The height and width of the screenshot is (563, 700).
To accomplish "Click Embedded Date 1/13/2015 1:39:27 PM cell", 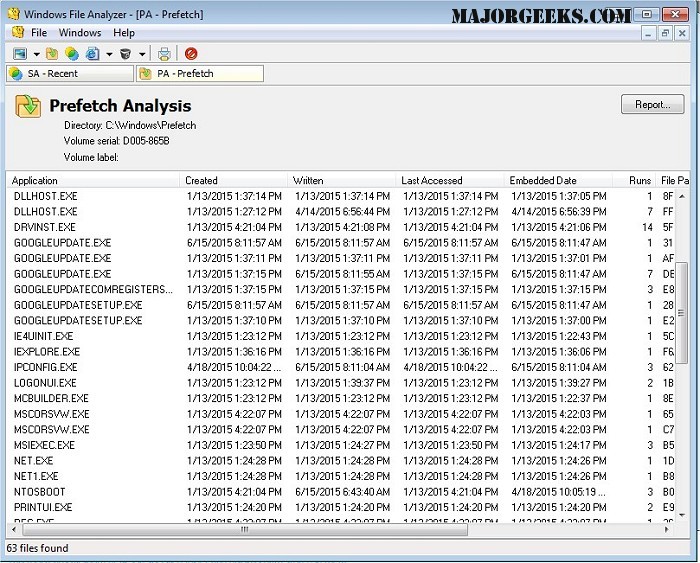I will pyautogui.click(x=559, y=383).
